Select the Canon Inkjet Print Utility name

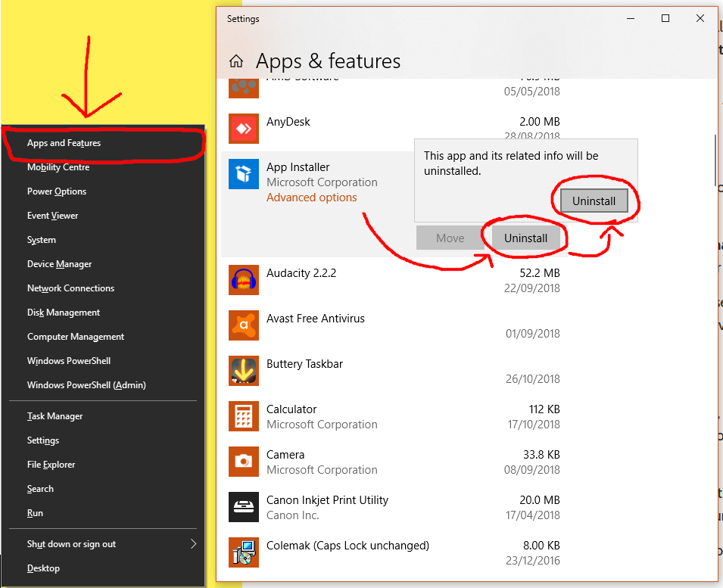click(x=327, y=500)
